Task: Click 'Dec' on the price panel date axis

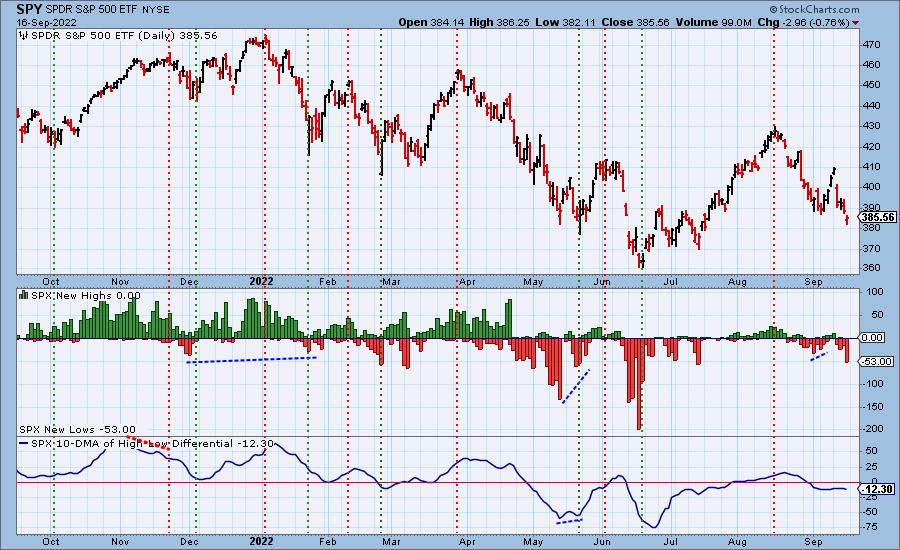Action: [189, 281]
